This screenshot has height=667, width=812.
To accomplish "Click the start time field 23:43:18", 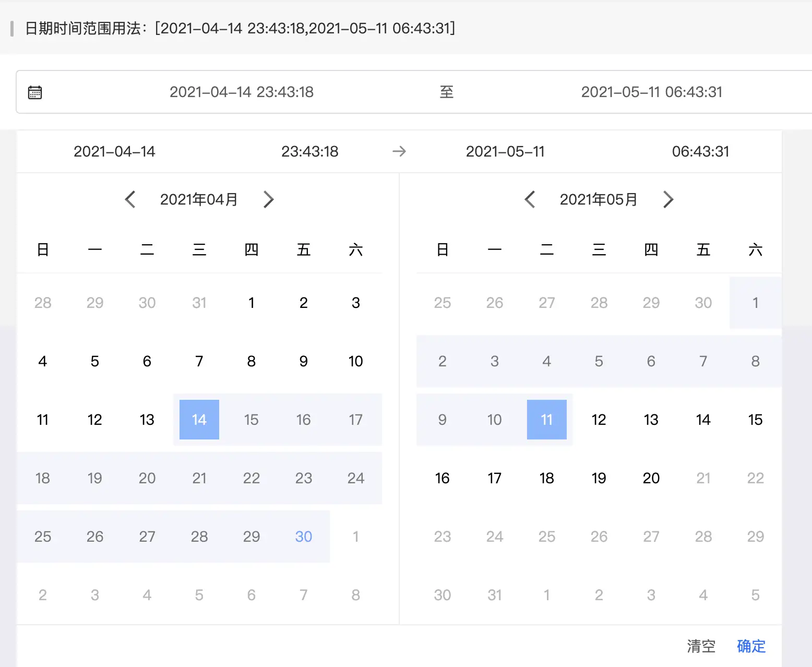I will 309,151.
